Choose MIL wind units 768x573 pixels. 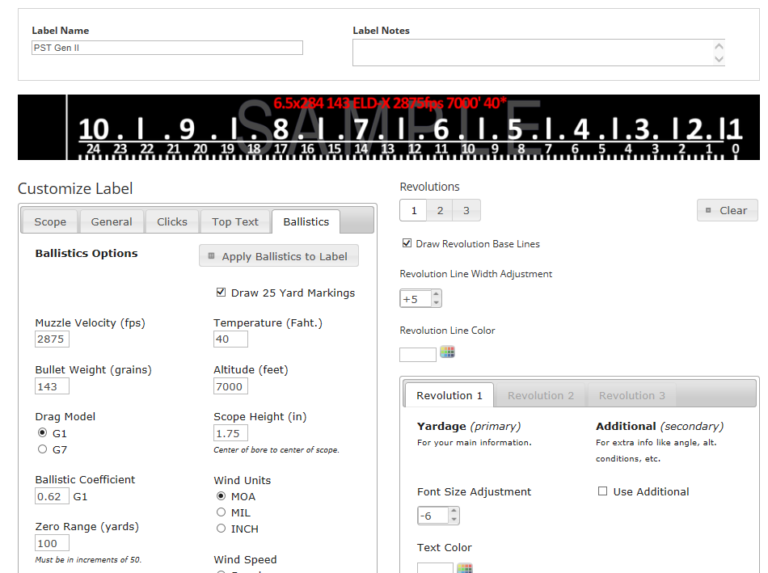coord(220,512)
